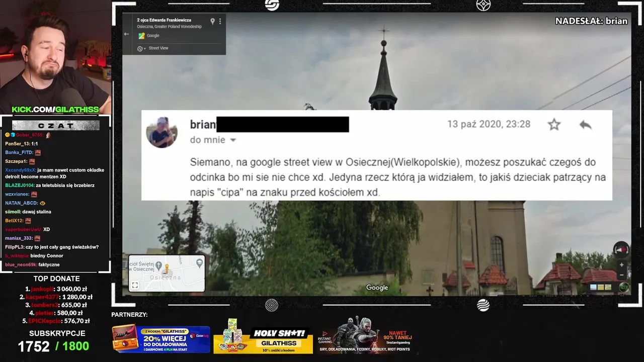
Task: Open the three-dot menu in address panel
Action: (220, 22)
